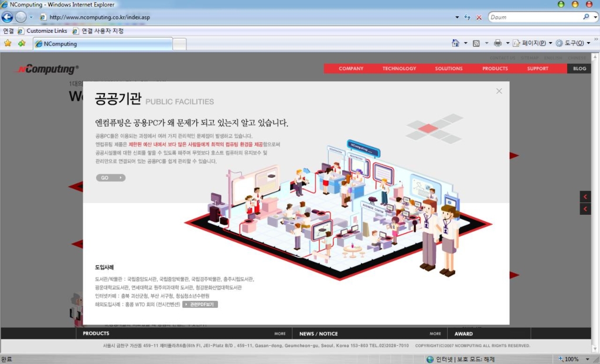The height and width of the screenshot is (364, 600).
Task: Click the Daum search box
Action: (535, 17)
